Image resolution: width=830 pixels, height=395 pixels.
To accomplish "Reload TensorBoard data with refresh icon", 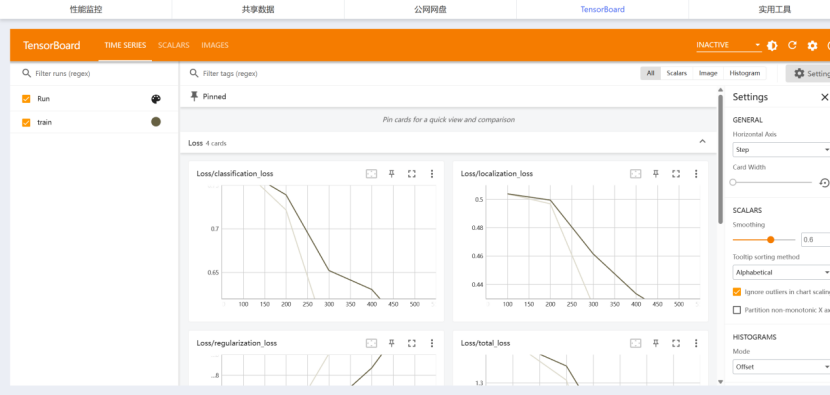I will pyautogui.click(x=792, y=46).
